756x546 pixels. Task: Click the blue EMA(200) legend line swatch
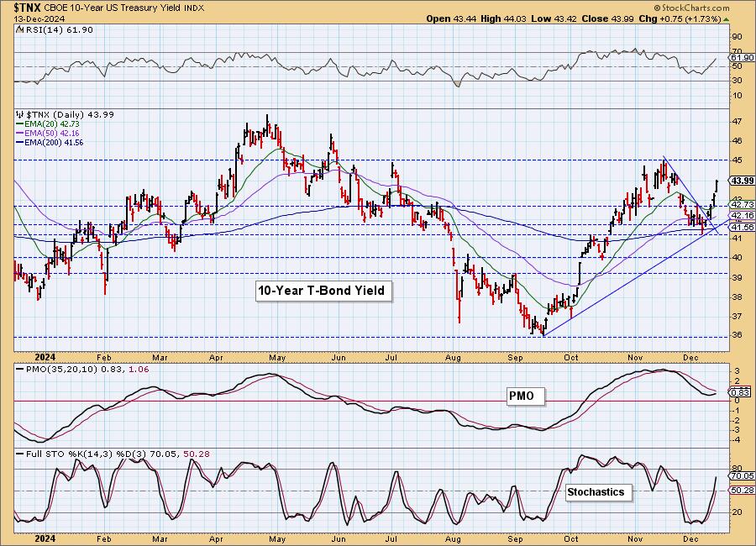[x=20, y=143]
